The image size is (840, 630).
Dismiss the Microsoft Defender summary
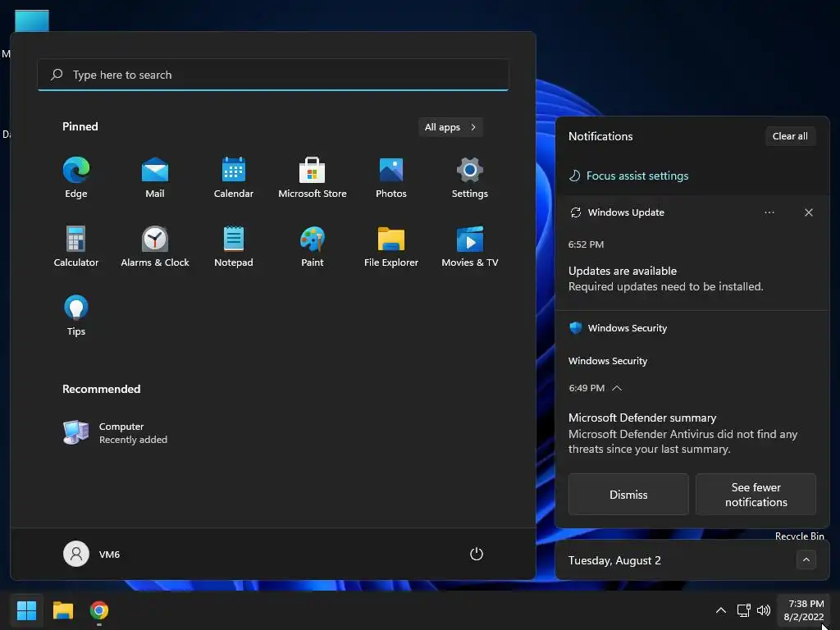pyautogui.click(x=628, y=495)
